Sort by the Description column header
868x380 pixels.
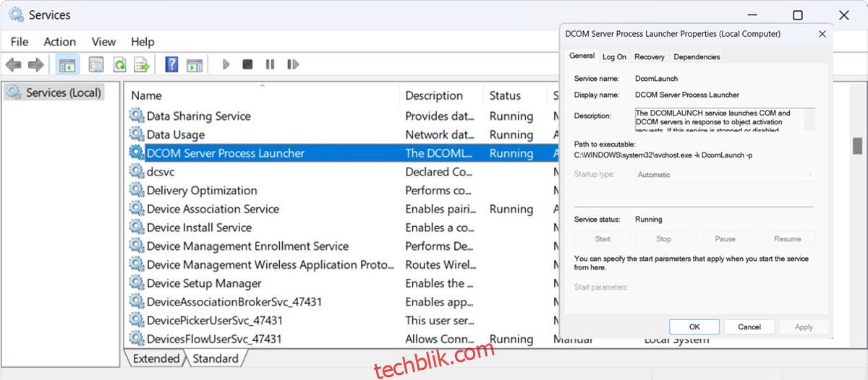[x=441, y=95]
